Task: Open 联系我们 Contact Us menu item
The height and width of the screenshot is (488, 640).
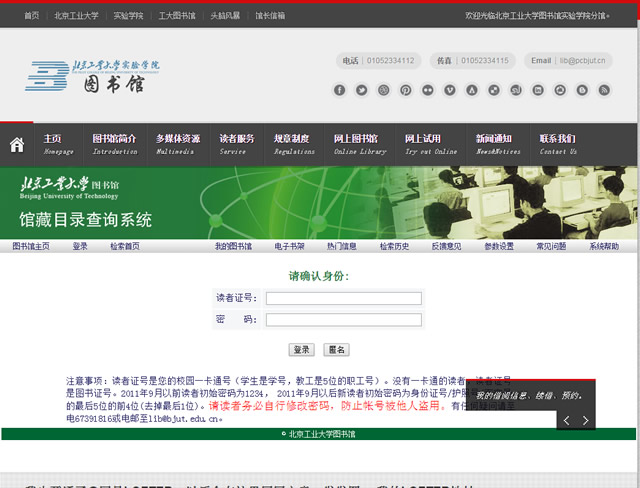Action: tap(558, 145)
